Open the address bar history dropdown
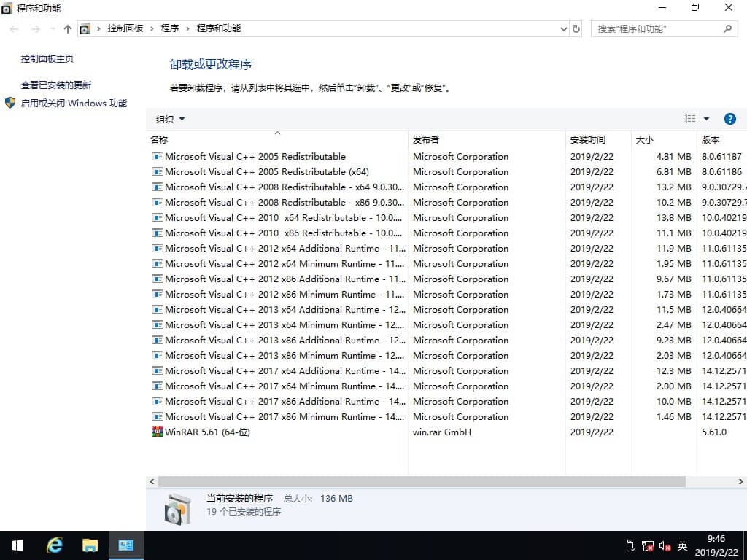 [562, 28]
